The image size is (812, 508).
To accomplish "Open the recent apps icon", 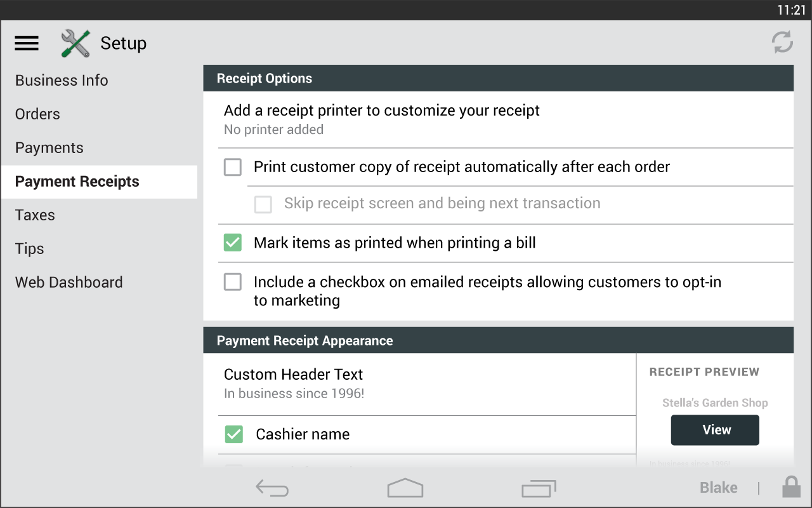I will [x=539, y=488].
